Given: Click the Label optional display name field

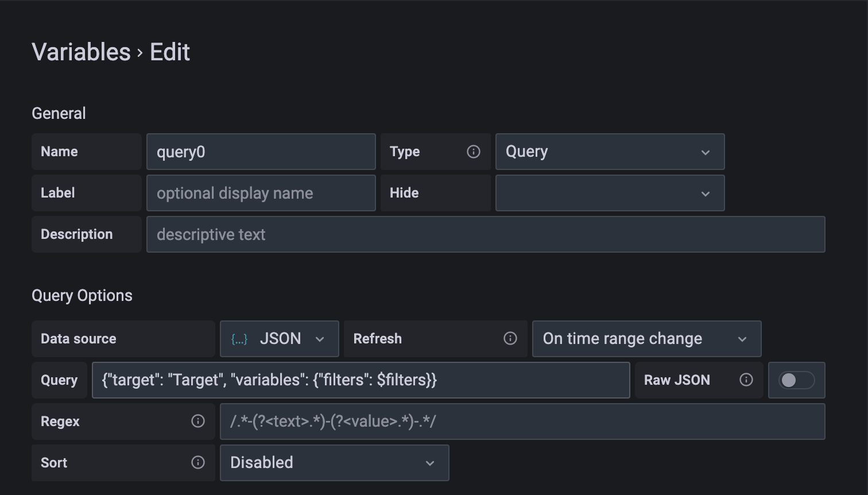Looking at the screenshot, I should (261, 193).
